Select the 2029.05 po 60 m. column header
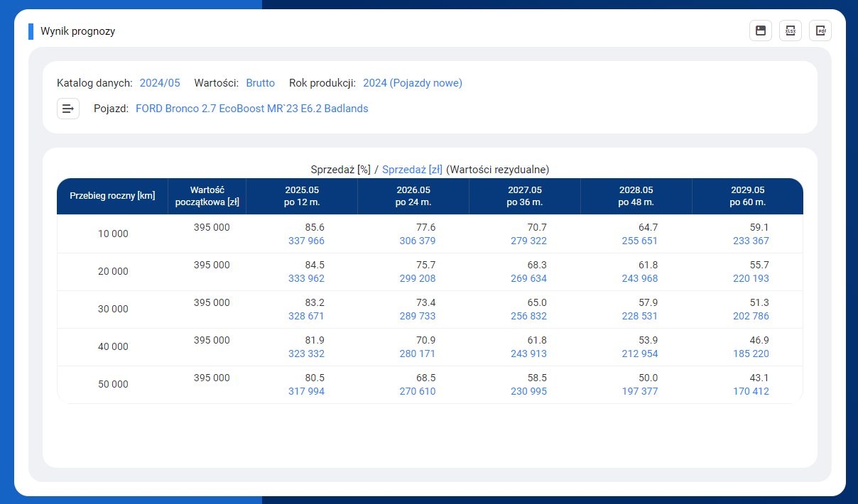The height and width of the screenshot is (504, 858). tap(747, 196)
